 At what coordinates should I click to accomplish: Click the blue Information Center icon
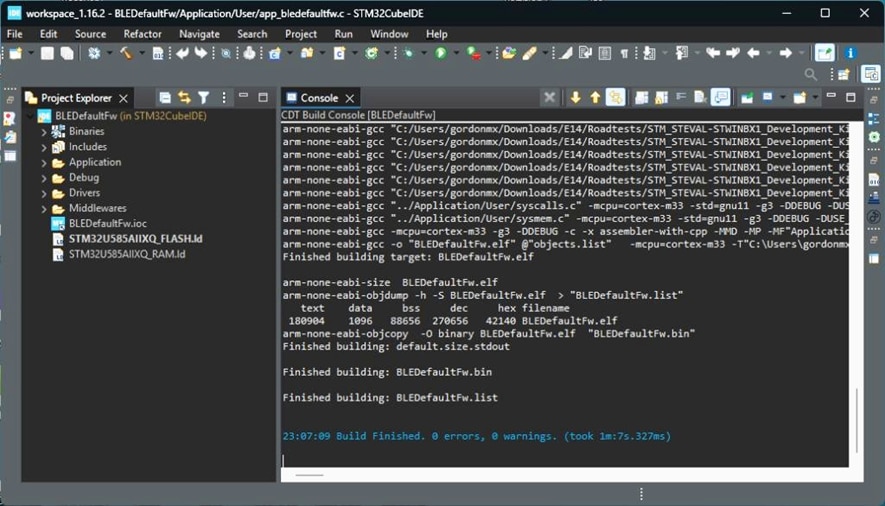[x=850, y=54]
